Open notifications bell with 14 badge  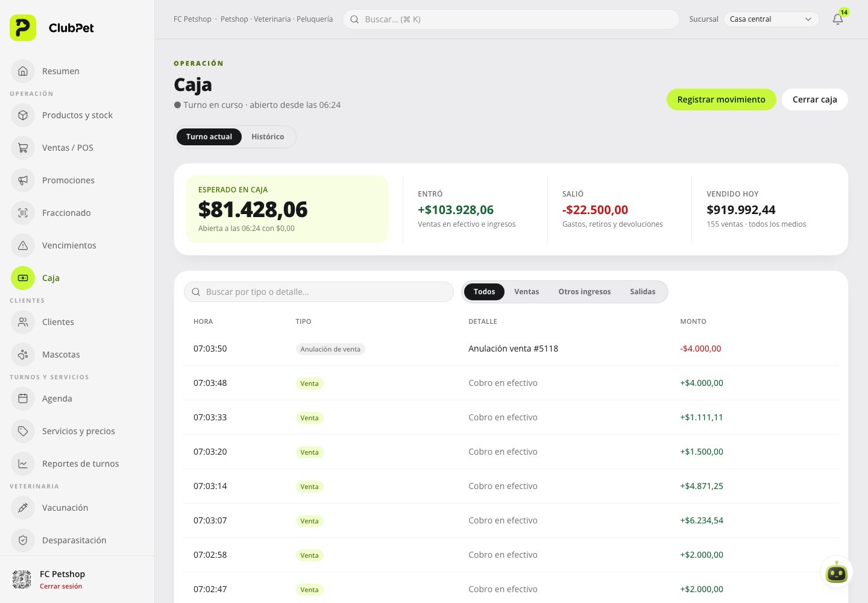(838, 19)
